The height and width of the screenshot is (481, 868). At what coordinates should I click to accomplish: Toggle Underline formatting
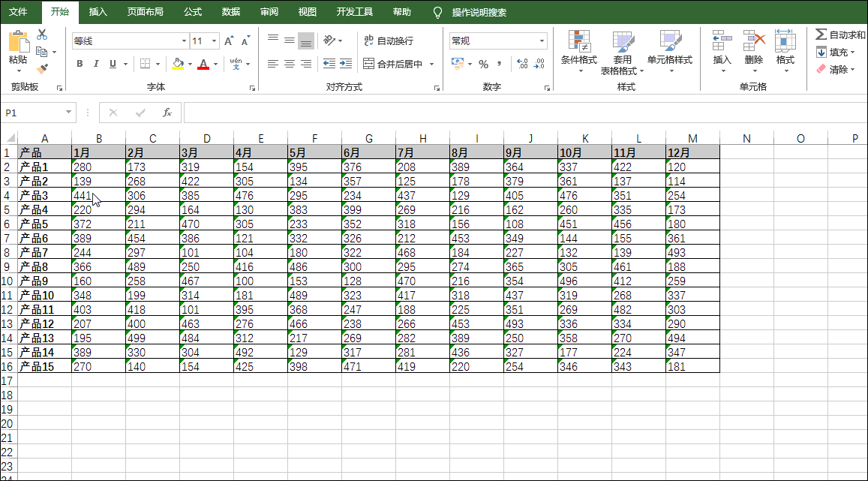[113, 64]
